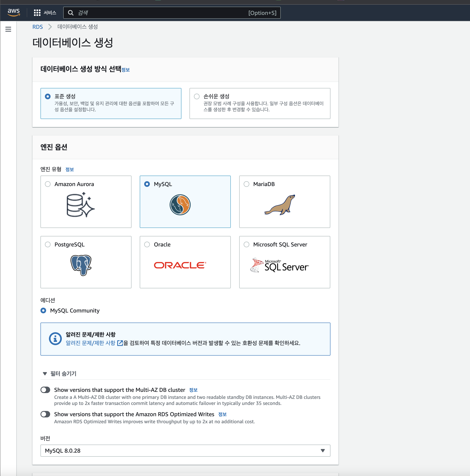Screen dimensions: 470x476
Task: Click the Microsoft SQL Server logo
Action: pyautogui.click(x=280, y=265)
